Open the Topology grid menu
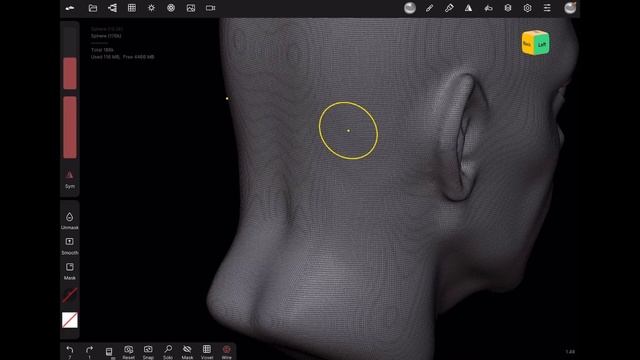 coord(132,8)
